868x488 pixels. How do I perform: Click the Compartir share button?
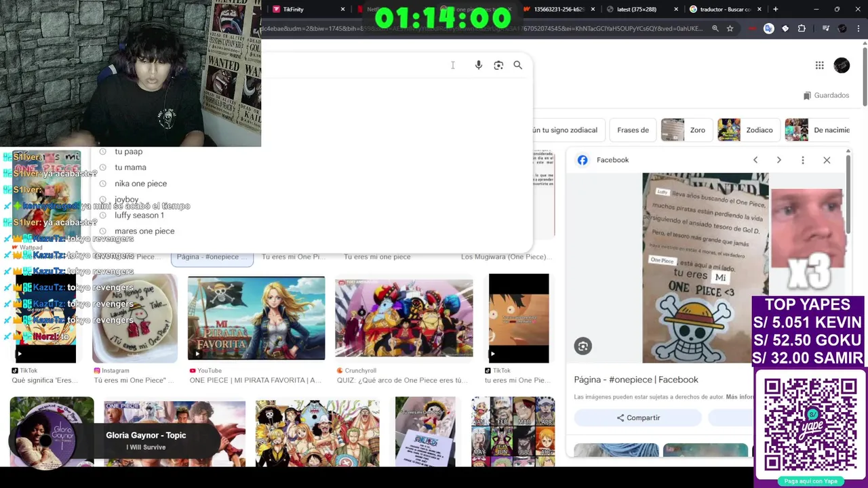[638, 418]
